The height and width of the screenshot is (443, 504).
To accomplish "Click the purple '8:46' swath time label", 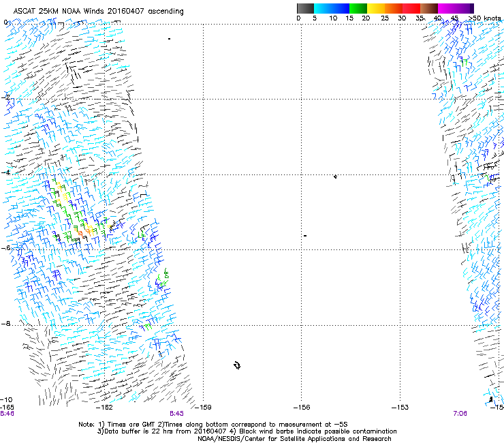I will pos(7,414).
